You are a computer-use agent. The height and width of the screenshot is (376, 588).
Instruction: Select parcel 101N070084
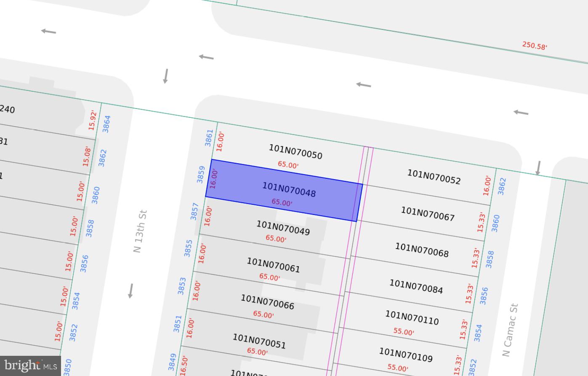[x=416, y=286]
